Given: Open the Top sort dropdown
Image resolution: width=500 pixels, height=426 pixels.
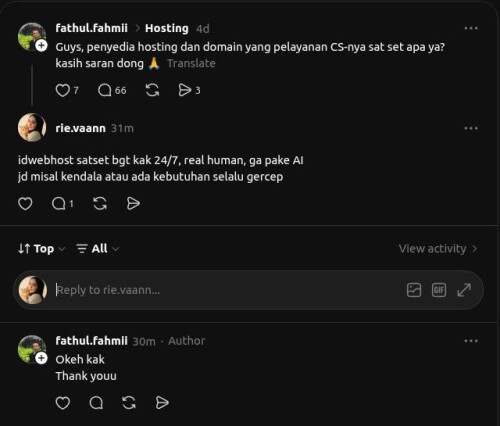Looking at the screenshot, I should 41,249.
